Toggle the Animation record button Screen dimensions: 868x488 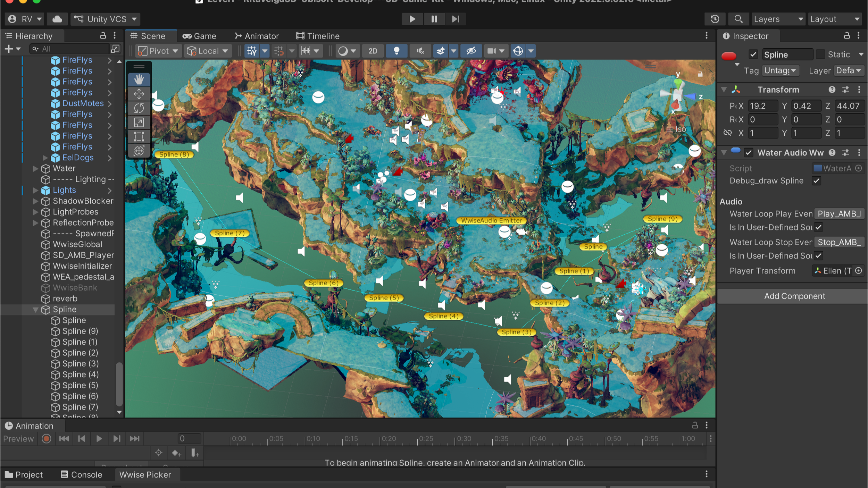click(47, 439)
